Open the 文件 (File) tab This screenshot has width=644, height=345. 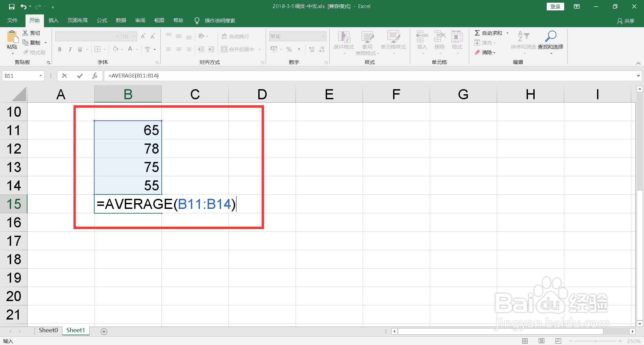coord(12,20)
